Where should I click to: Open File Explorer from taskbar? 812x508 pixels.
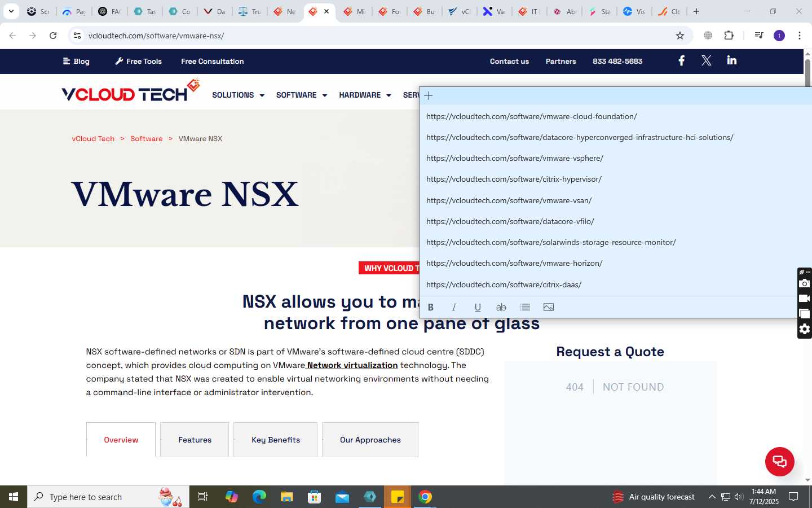(287, 497)
